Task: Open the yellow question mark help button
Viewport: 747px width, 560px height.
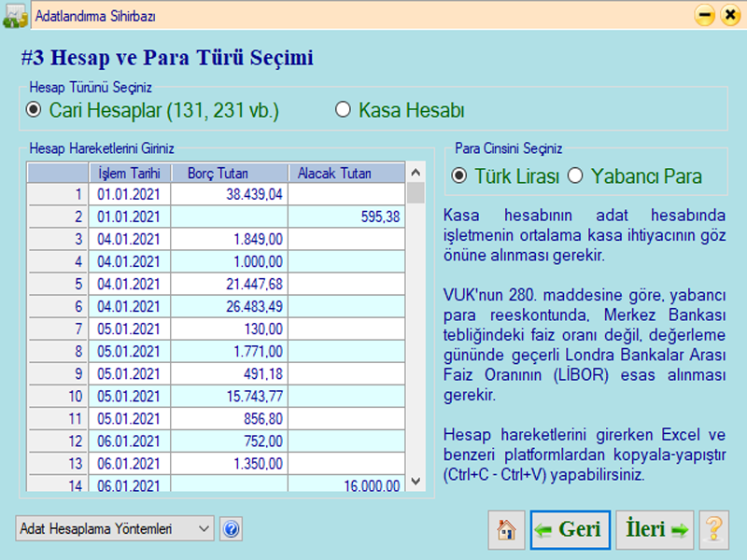Action: click(x=713, y=529)
